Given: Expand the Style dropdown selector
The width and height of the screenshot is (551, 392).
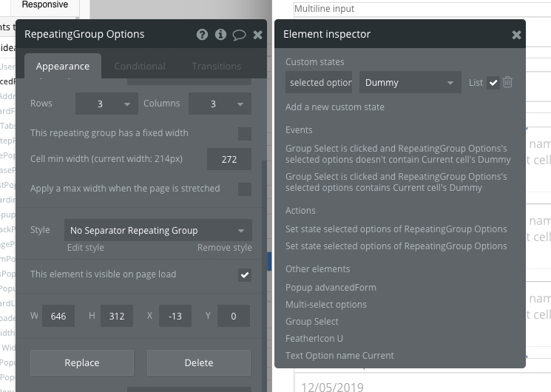Looking at the screenshot, I should [x=158, y=231].
